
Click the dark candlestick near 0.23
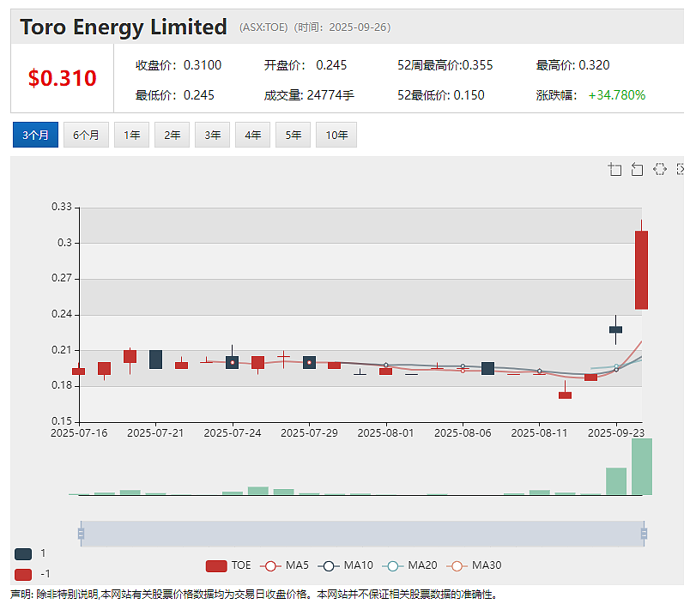coord(615,329)
